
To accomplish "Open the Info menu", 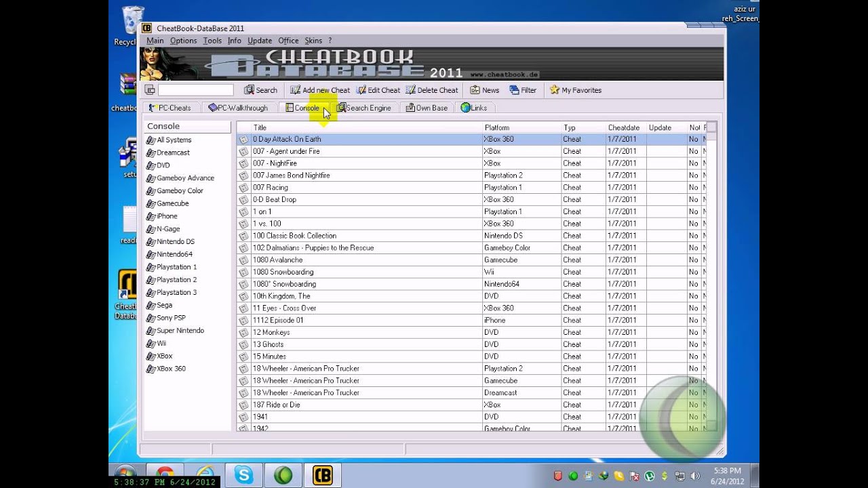I will (235, 41).
